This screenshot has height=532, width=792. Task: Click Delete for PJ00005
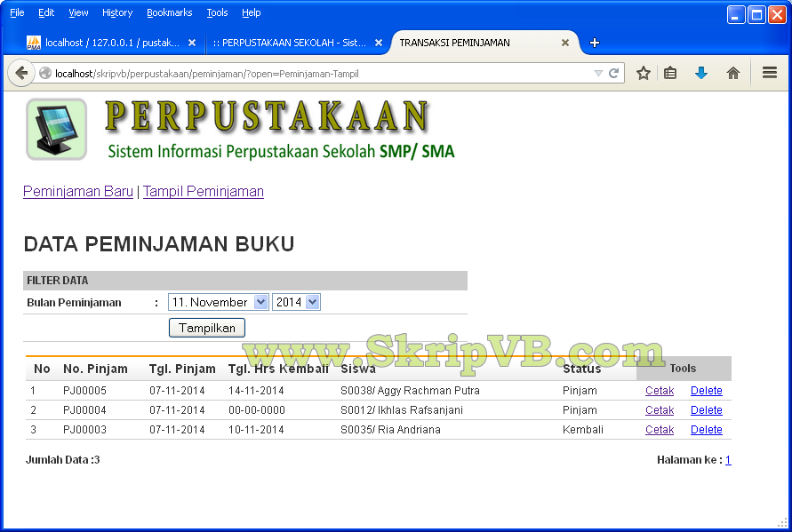pyautogui.click(x=706, y=391)
